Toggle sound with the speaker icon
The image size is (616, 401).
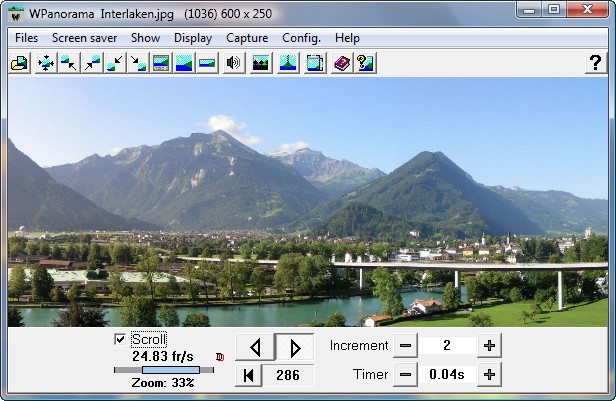234,63
